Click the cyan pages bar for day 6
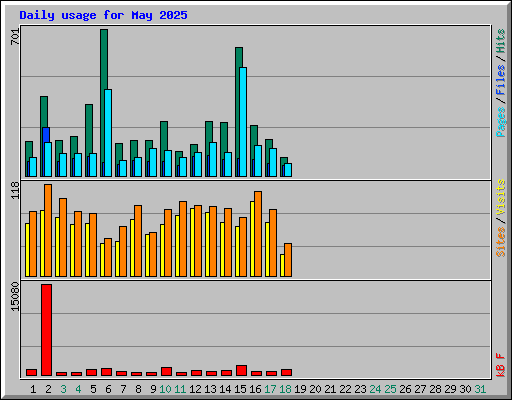This screenshot has width=512, height=400. point(108,133)
